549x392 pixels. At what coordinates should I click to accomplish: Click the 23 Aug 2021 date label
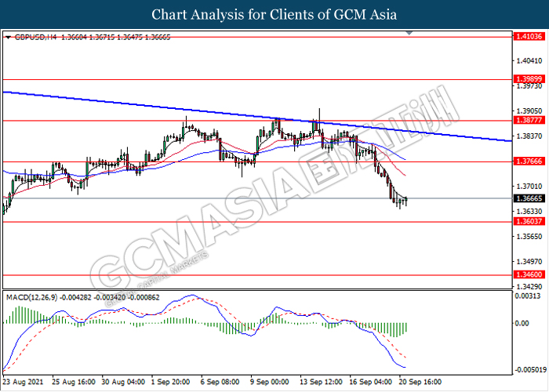pyautogui.click(x=23, y=382)
